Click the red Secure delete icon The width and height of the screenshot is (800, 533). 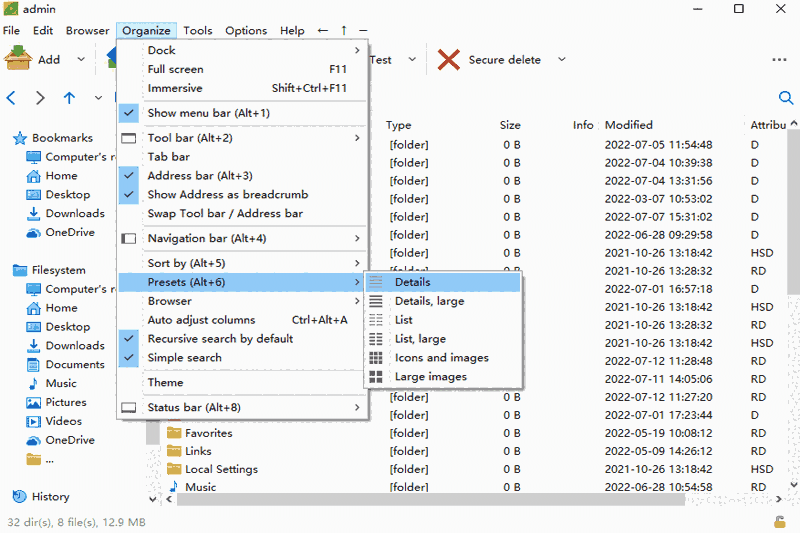coord(450,60)
